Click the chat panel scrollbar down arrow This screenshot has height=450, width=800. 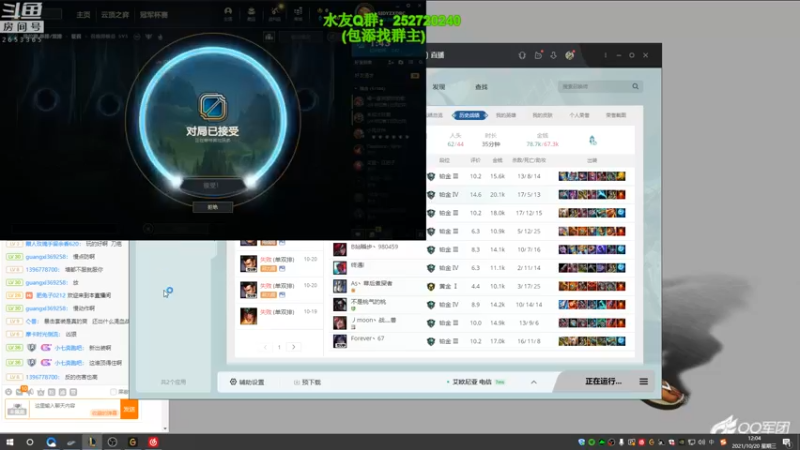point(165,429)
